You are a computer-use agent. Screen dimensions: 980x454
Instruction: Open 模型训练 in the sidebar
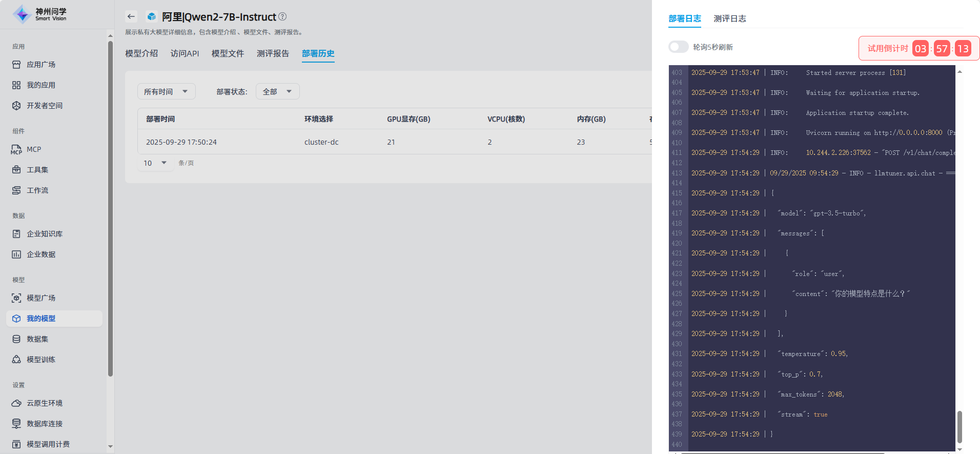41,360
